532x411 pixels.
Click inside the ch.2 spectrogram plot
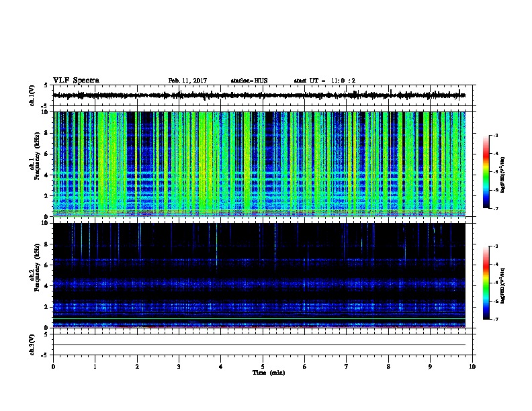pyautogui.click(x=259, y=275)
